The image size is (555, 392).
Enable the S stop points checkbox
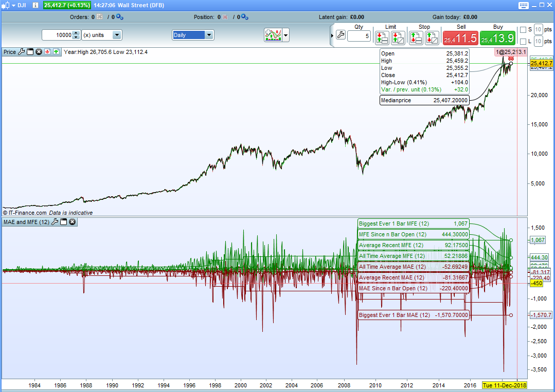click(523, 30)
